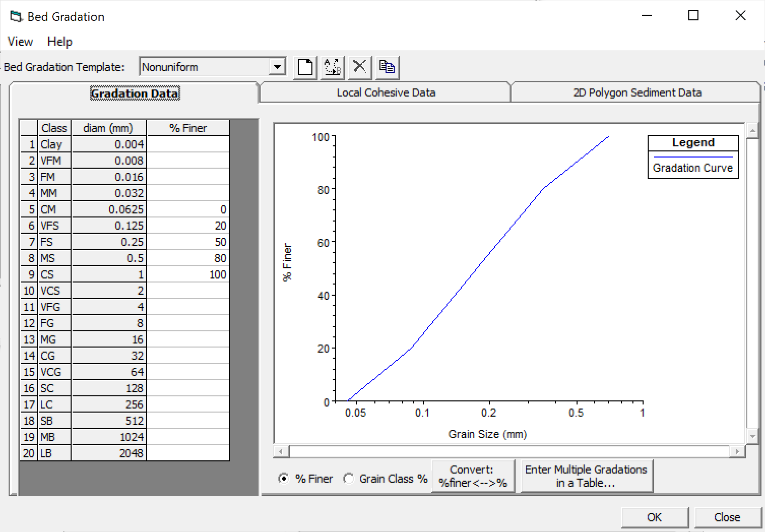Click the % Finer cell for CS showing 100

(x=188, y=274)
